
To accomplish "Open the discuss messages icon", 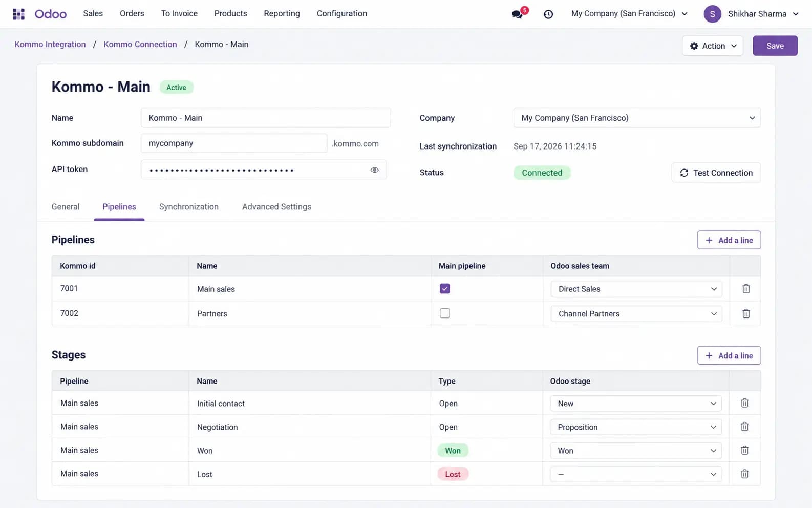I will tap(518, 14).
